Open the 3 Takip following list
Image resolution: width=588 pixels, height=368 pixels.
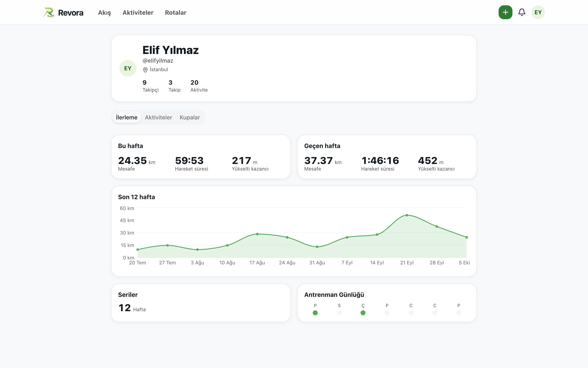tap(174, 86)
